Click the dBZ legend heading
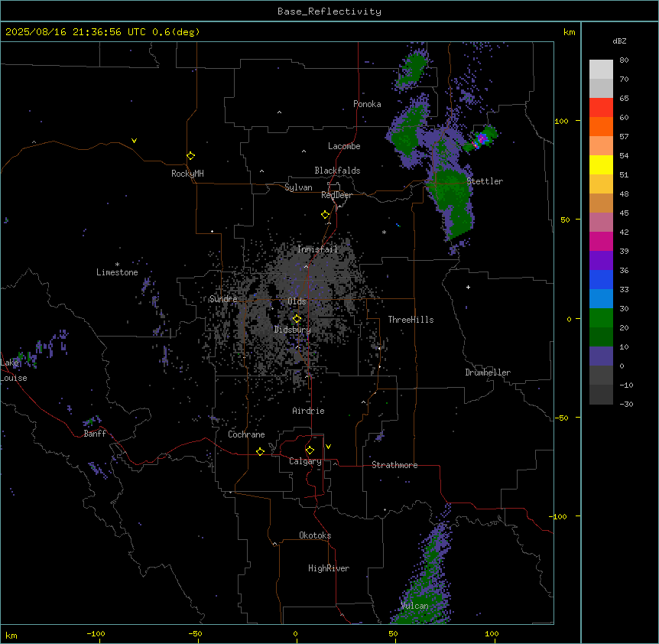 [x=619, y=41]
